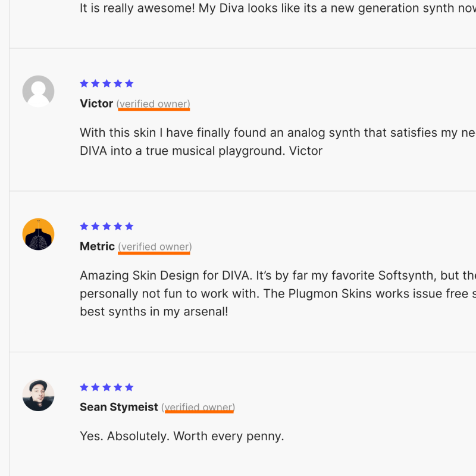476x476 pixels.
Task: Click the reviewer name Metric
Action: 97,246
